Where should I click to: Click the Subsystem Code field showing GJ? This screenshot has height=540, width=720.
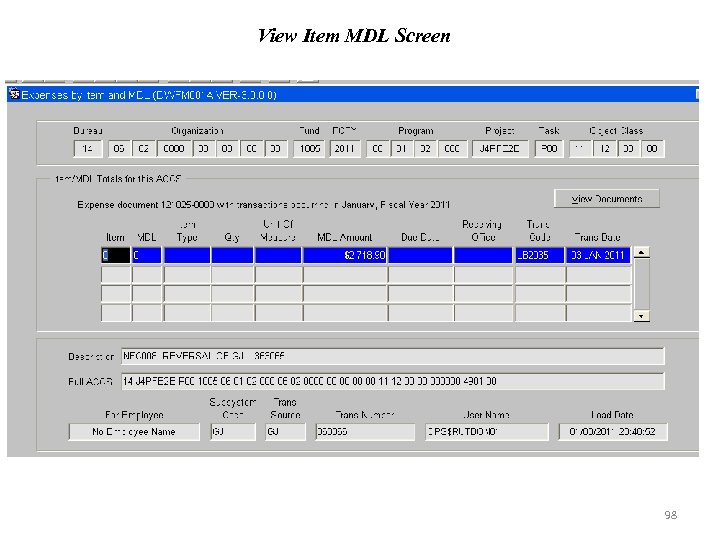coord(233,432)
